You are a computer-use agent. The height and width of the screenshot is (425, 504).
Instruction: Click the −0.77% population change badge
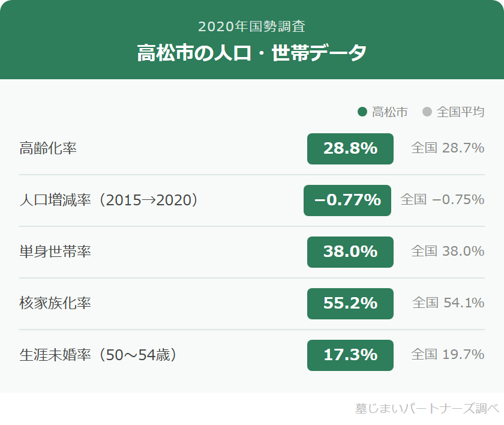point(347,200)
